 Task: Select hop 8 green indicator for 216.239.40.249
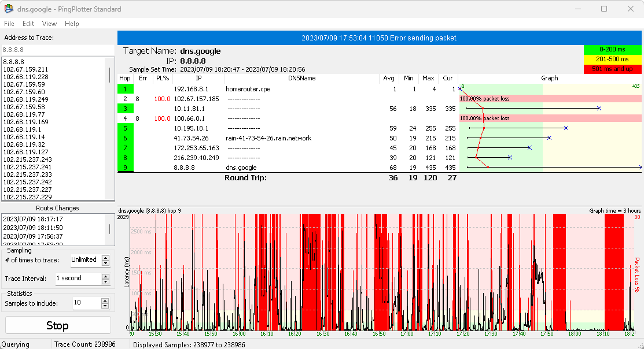[125, 158]
